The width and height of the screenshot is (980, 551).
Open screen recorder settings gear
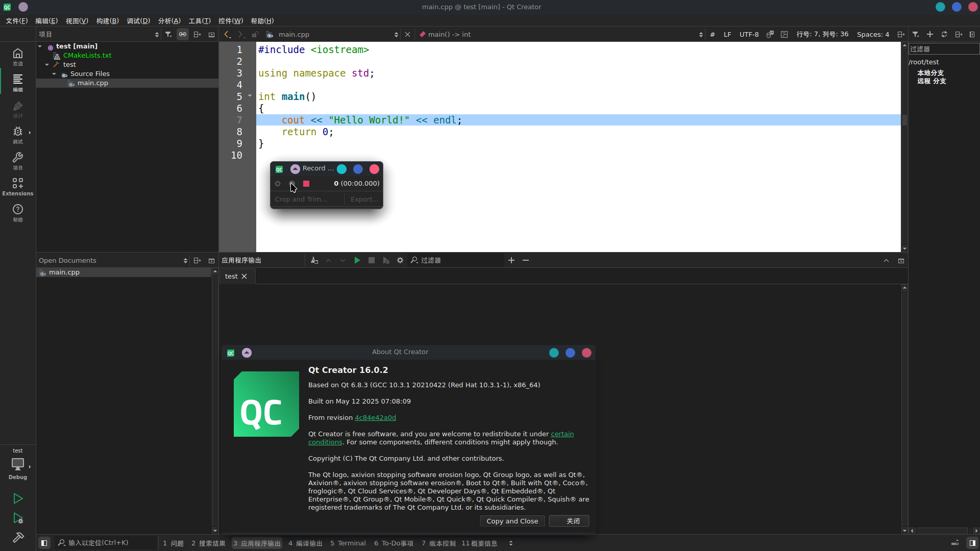point(278,184)
